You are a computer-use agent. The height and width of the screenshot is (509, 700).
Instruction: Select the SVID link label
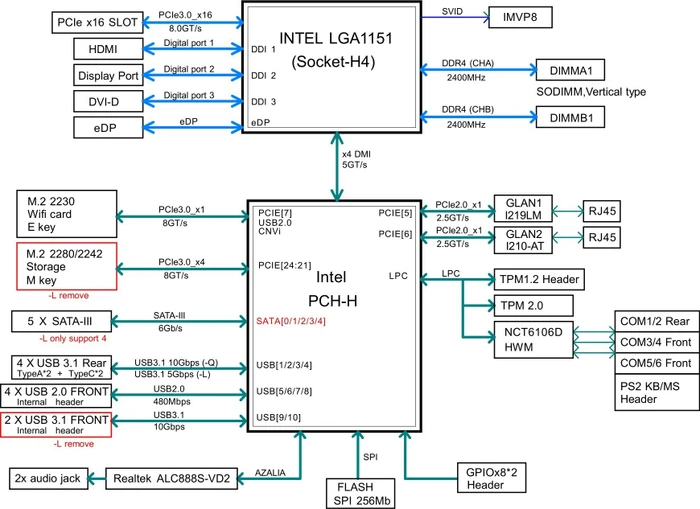[x=452, y=11]
